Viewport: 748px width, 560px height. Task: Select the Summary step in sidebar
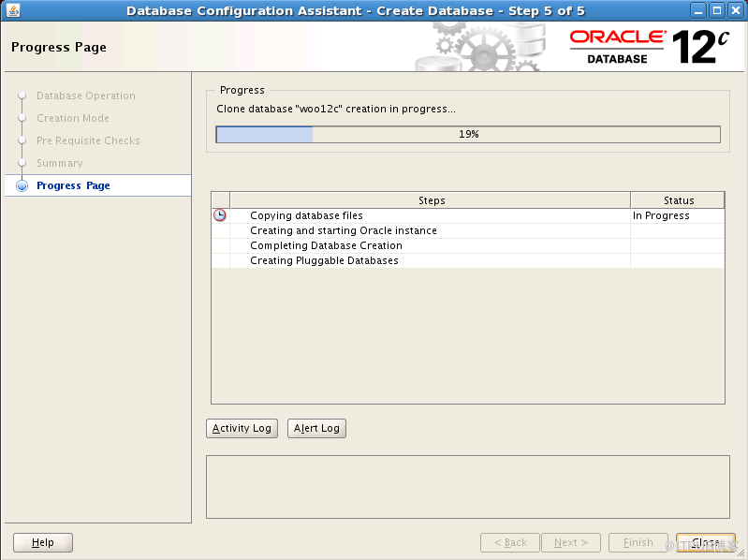click(60, 163)
